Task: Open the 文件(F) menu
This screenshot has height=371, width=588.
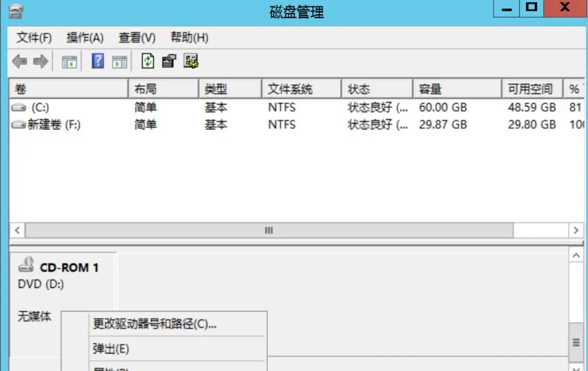Action: [x=34, y=37]
